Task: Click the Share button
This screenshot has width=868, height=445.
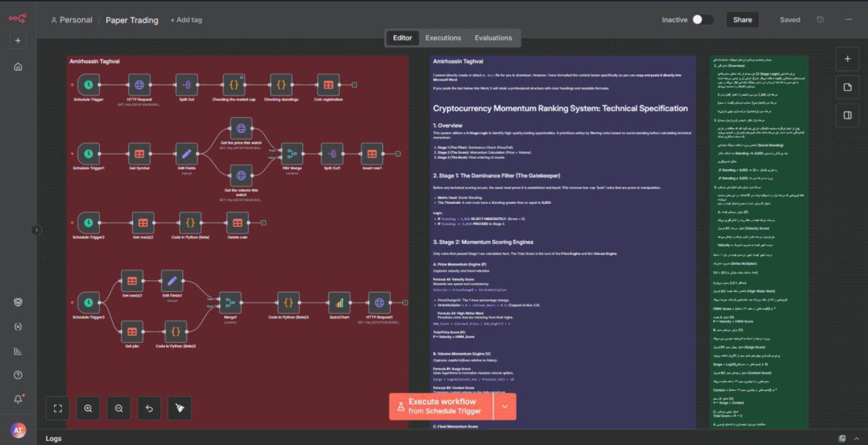Action: 743,20
